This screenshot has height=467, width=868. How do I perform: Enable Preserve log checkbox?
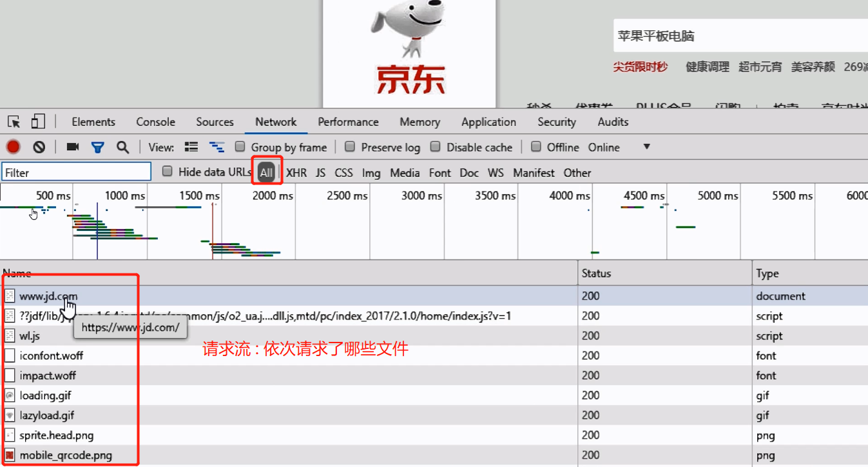350,146
